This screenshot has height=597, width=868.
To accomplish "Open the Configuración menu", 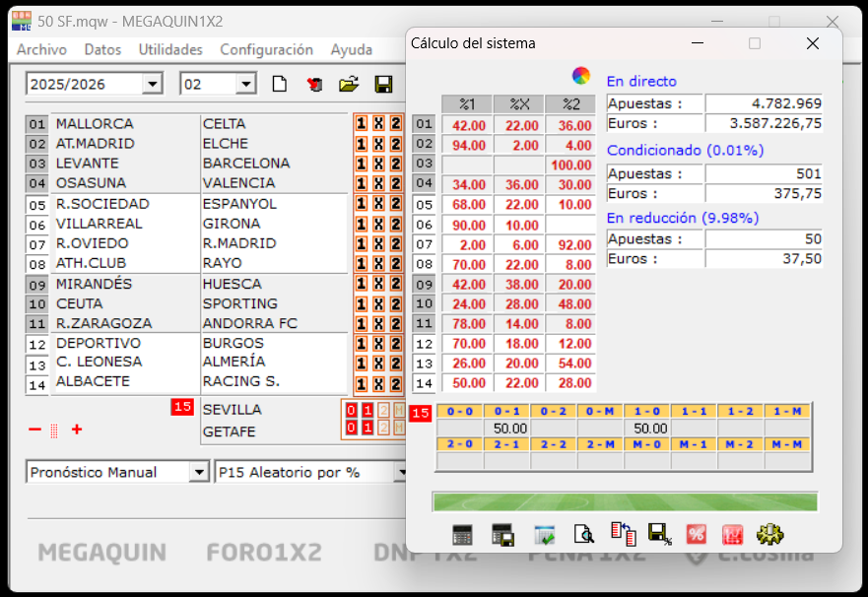I will click(266, 50).
